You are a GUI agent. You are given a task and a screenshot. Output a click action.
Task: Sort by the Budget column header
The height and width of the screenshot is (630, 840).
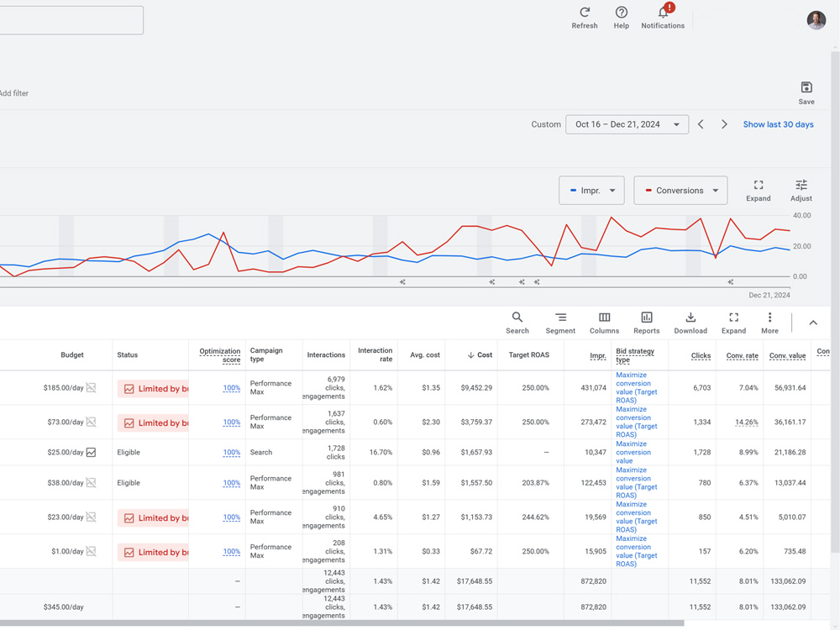pyautogui.click(x=71, y=354)
